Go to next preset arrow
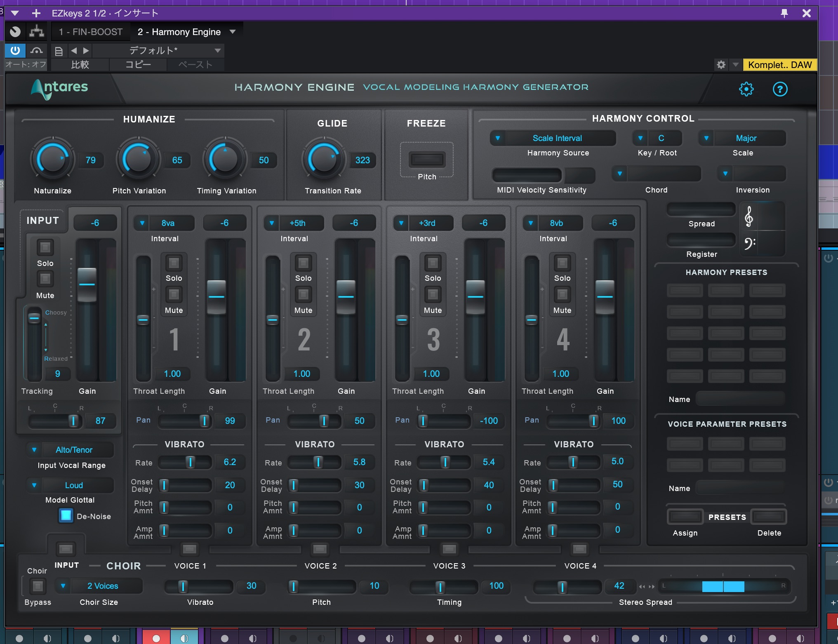Screen dimensions: 838x644 [86, 51]
